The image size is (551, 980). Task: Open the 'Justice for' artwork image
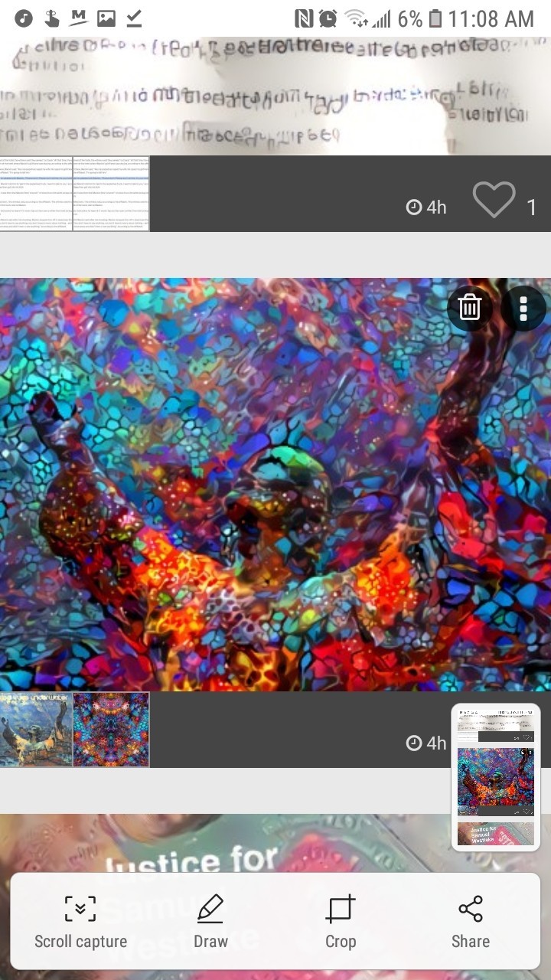[x=275, y=897]
